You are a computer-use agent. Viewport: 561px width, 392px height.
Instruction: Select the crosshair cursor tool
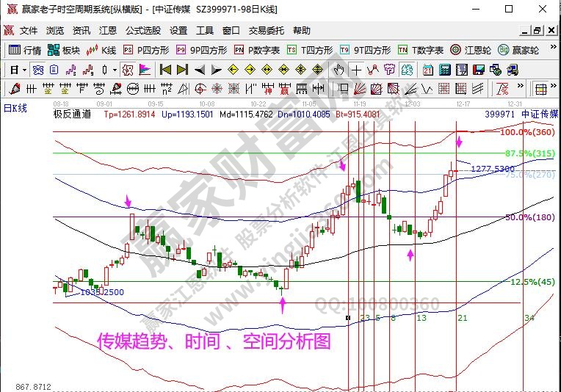[356, 70]
